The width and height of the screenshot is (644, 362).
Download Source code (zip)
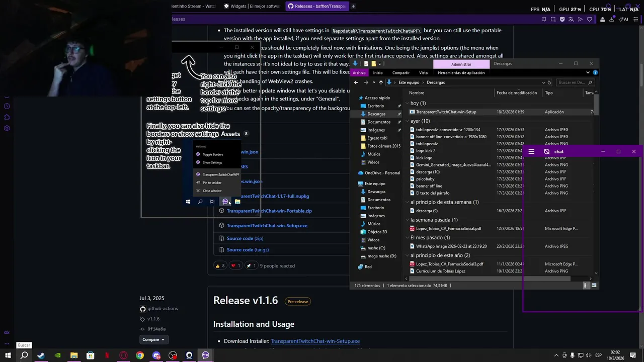click(x=245, y=238)
